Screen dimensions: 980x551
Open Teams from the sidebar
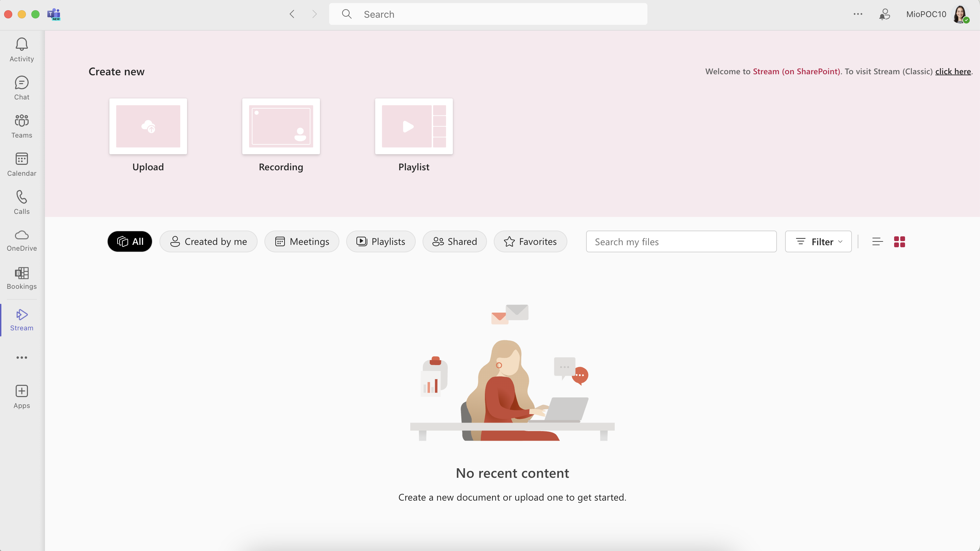pyautogui.click(x=21, y=126)
